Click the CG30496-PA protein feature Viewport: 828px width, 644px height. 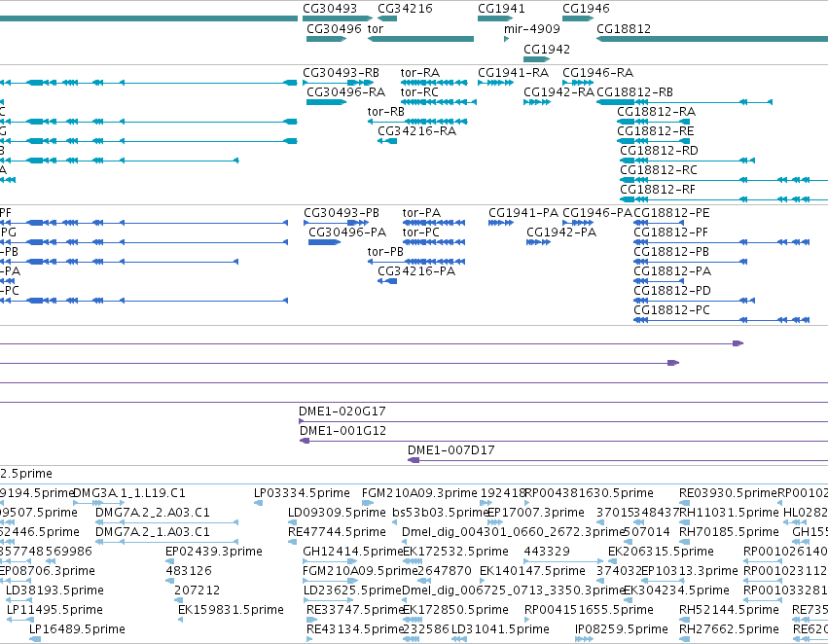click(324, 242)
